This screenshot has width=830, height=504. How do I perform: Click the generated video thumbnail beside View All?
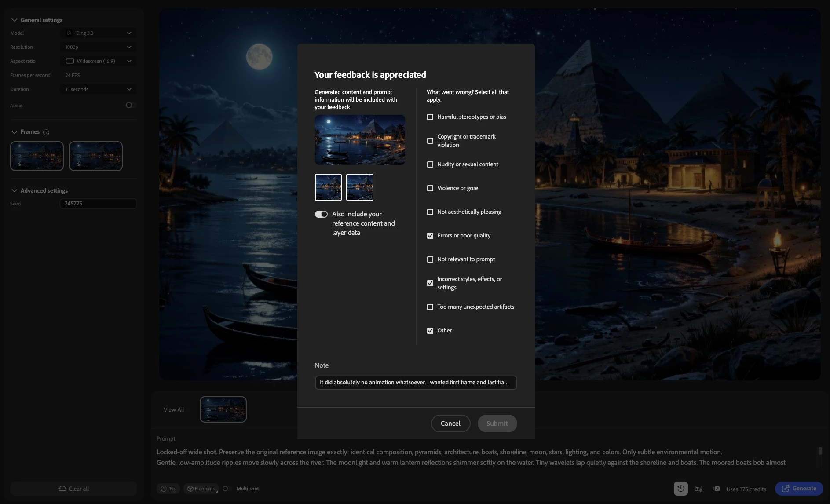click(x=223, y=409)
